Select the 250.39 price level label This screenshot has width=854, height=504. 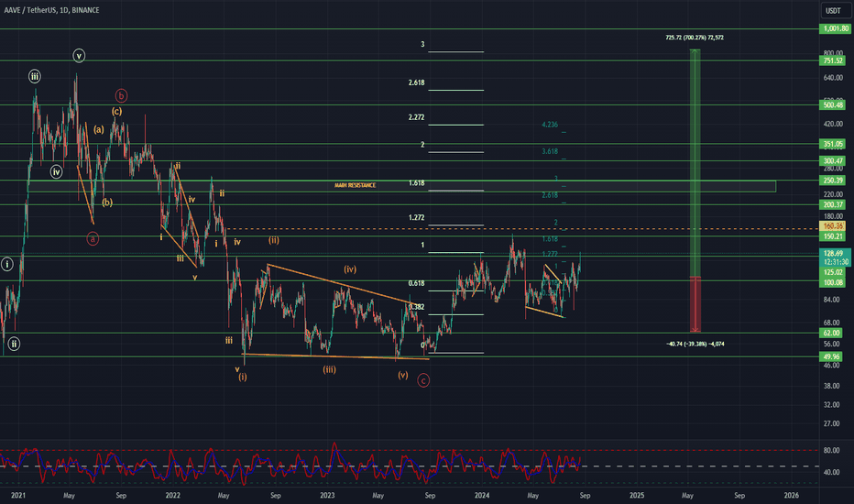point(833,181)
